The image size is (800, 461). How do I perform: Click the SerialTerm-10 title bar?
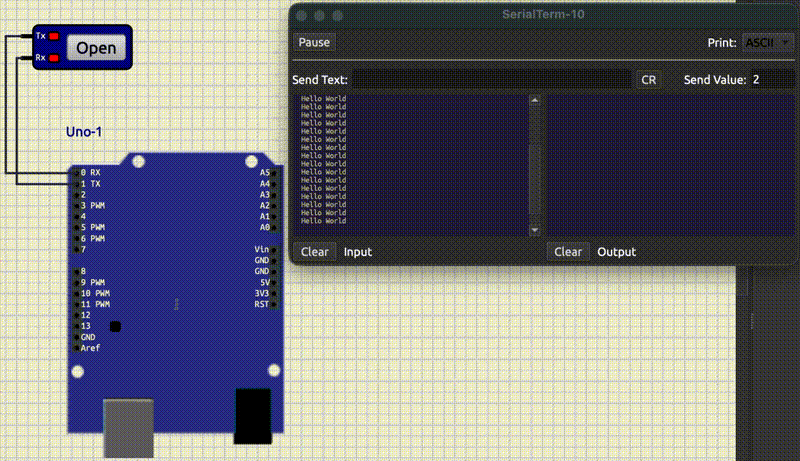click(543, 14)
